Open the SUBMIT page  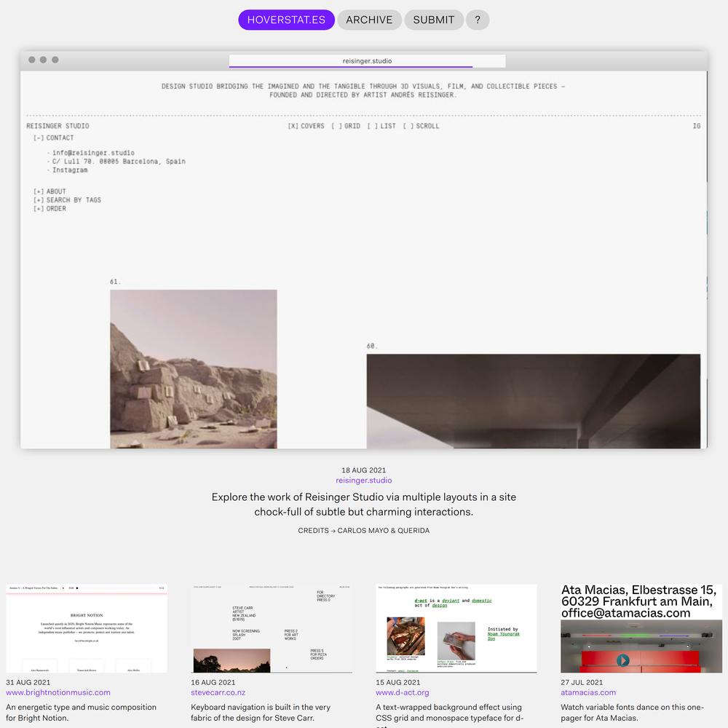(x=434, y=20)
